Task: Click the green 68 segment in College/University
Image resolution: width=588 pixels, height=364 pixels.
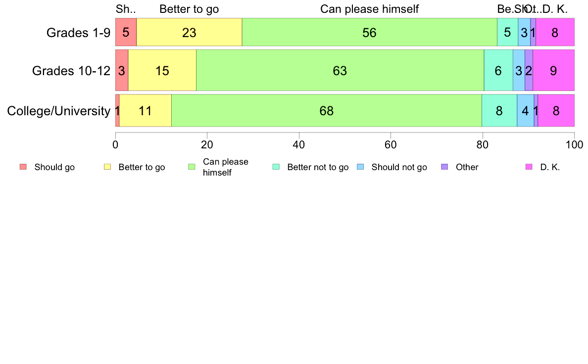Action: [327, 111]
